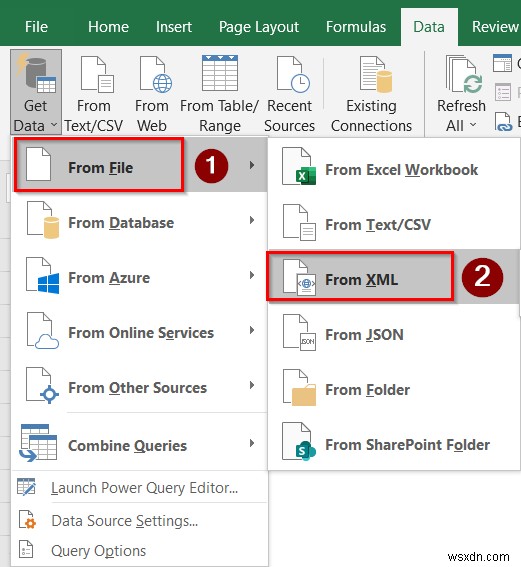Expand the From Other Sources submenu arrow
Viewport: 521px width, 567px height.
252,385
